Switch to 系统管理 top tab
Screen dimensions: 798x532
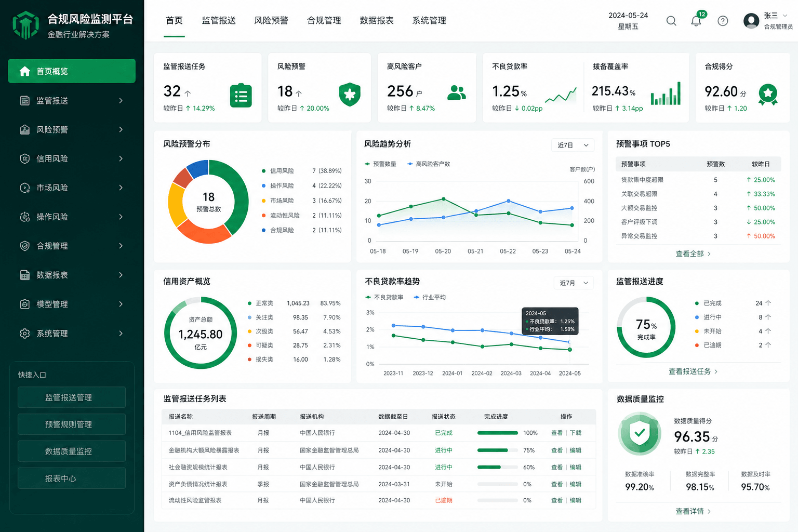click(429, 20)
